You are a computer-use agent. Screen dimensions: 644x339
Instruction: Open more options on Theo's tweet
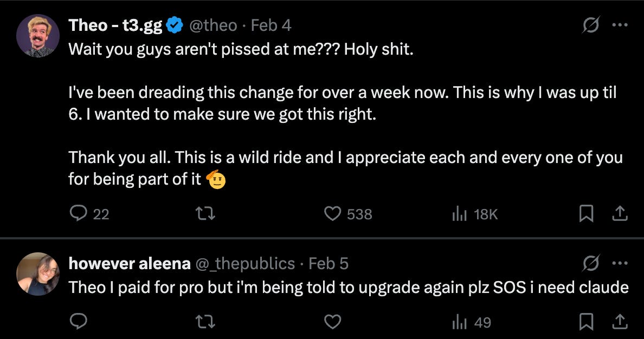click(619, 25)
